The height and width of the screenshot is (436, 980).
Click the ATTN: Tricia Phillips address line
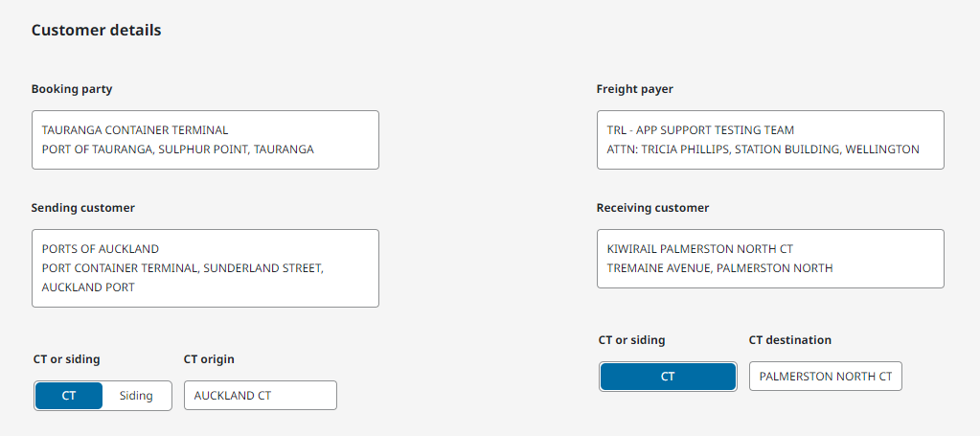point(763,149)
